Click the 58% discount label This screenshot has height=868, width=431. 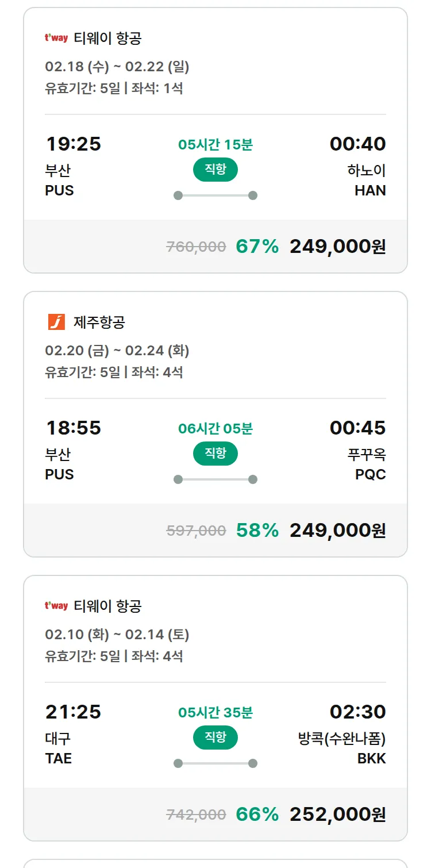[x=257, y=530]
